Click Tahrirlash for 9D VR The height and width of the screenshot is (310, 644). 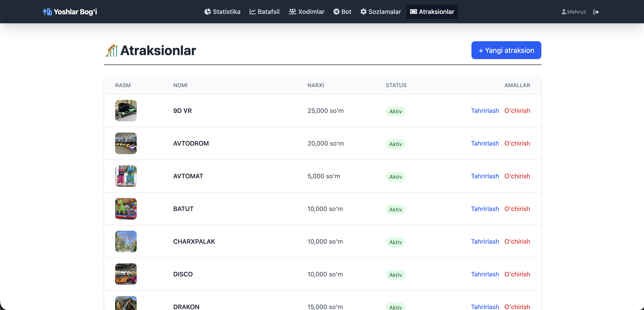485,111
